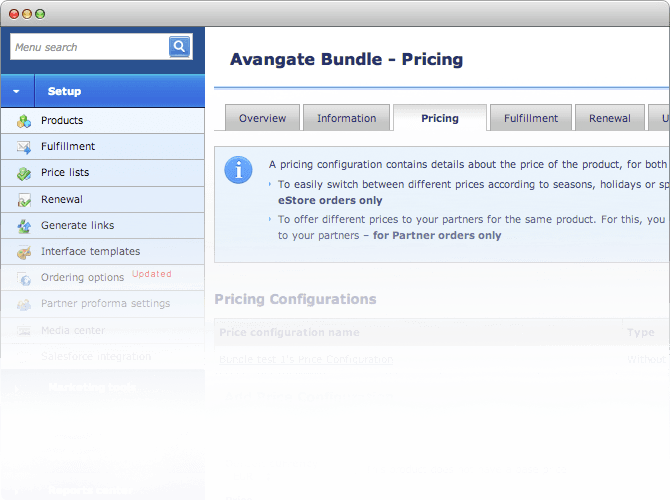Click the menu search magnifier button
The height and width of the screenshot is (500, 670).
pyautogui.click(x=179, y=47)
